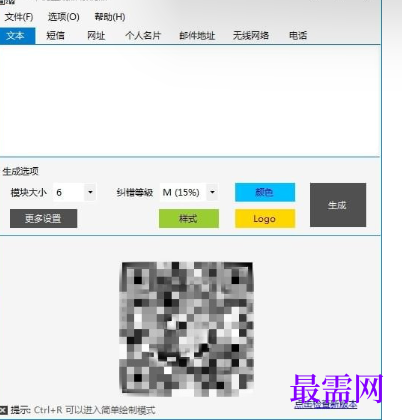Switch to the 短信 tab
The image size is (402, 420).
(x=55, y=36)
